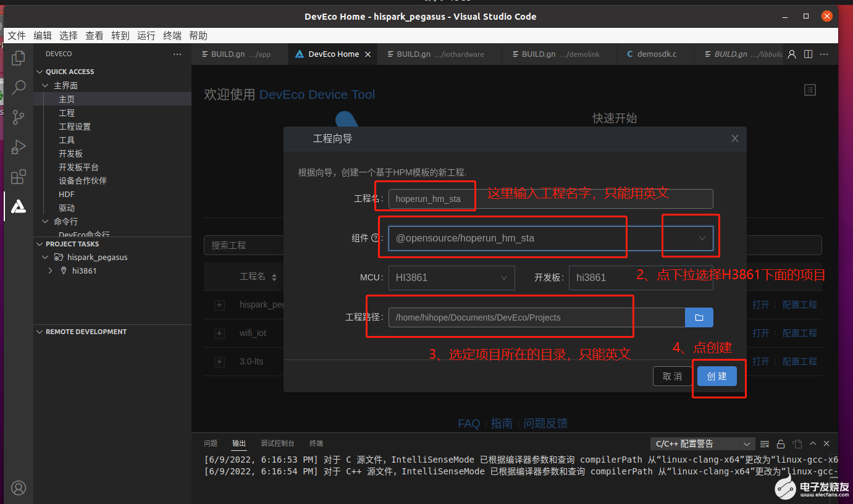Open the 终端 menu

point(172,36)
